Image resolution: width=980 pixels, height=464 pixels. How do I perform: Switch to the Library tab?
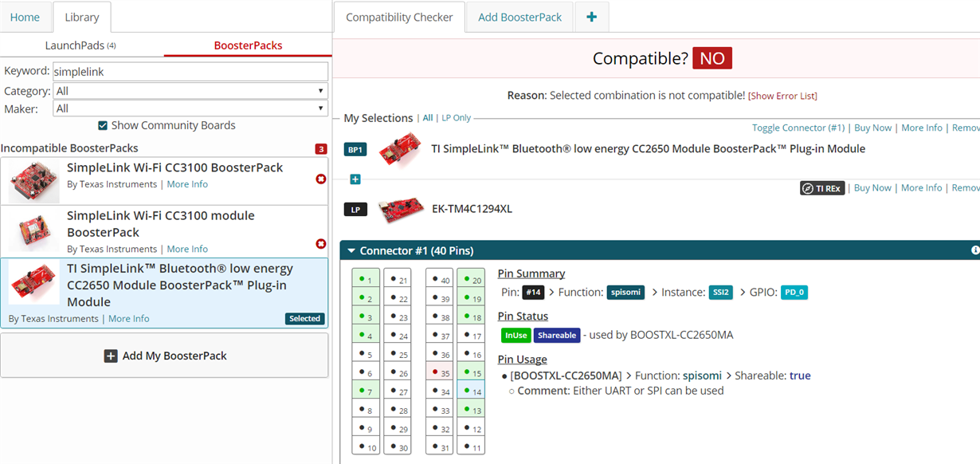click(82, 17)
